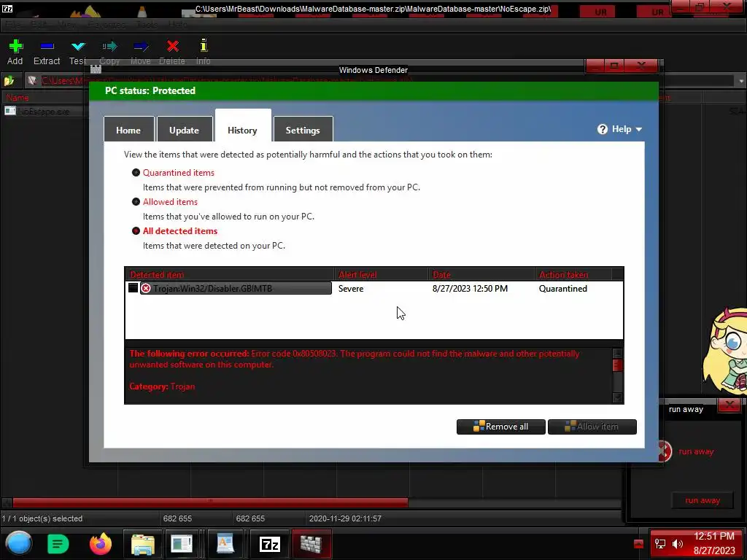Image resolution: width=747 pixels, height=560 pixels.
Task: Click the Info icon in 7-Zip toolbar
Action: pyautogui.click(x=204, y=45)
